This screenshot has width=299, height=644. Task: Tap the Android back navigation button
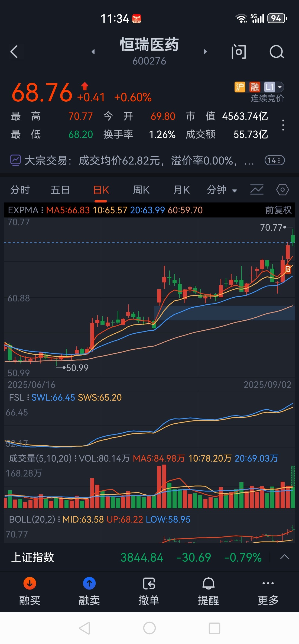coord(84,628)
